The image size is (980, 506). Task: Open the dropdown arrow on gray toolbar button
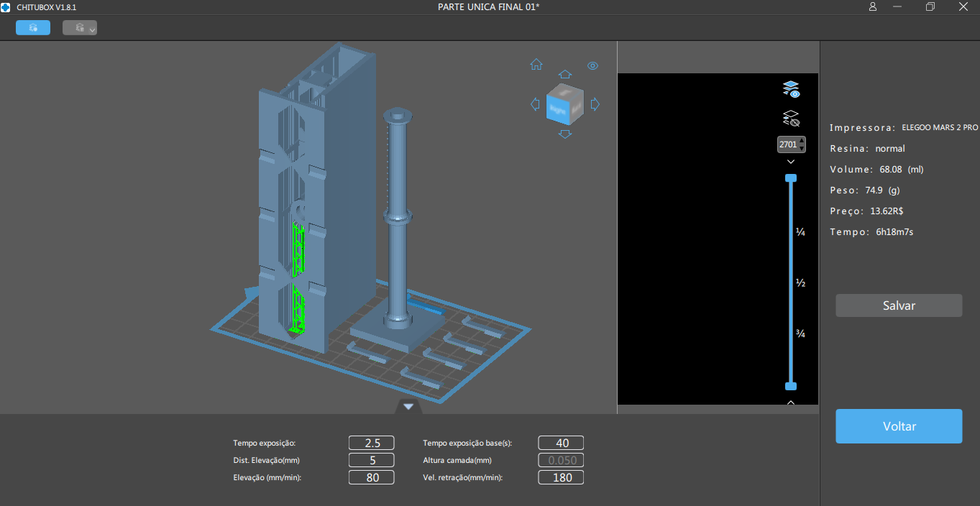point(92,29)
